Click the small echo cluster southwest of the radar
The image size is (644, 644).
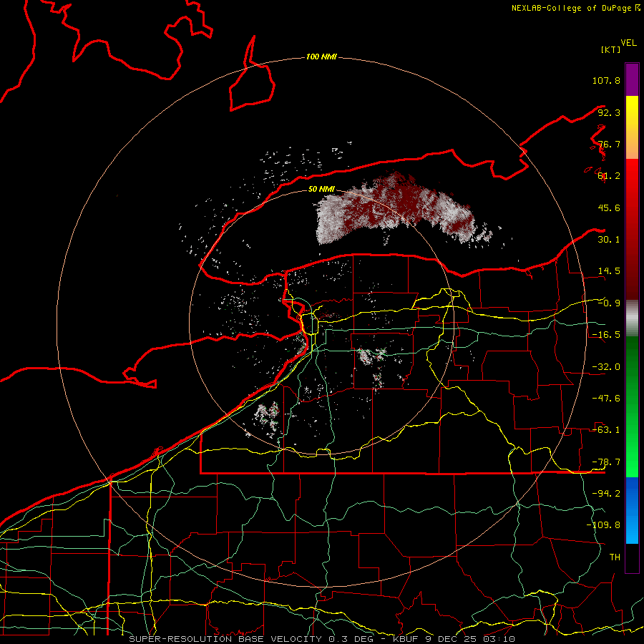(267, 418)
